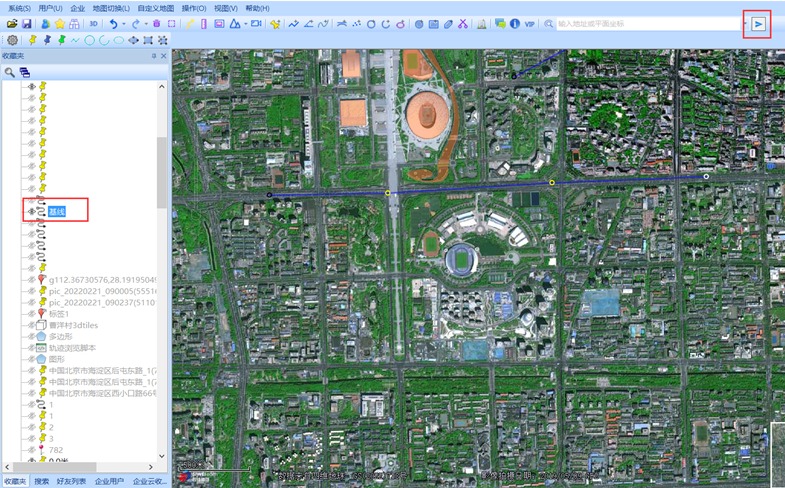The height and width of the screenshot is (488, 785).
Task: Select the 曹洋村3dtiles tree item
Action: tap(74, 325)
